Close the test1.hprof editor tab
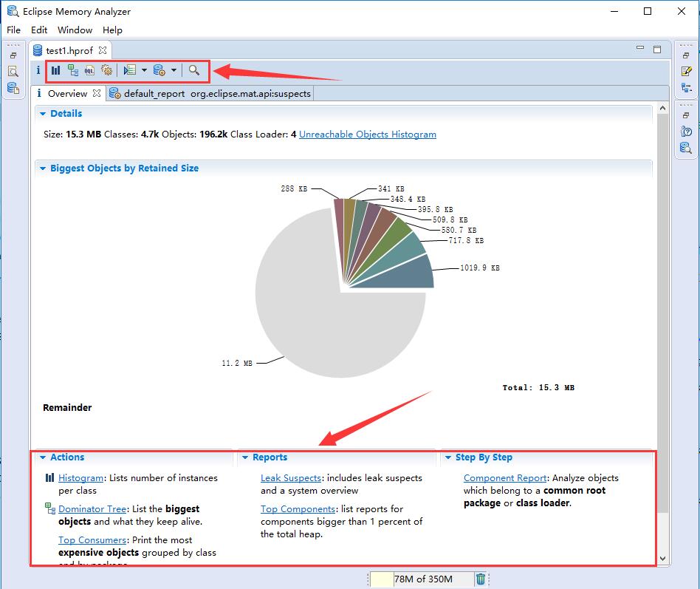This screenshot has width=700, height=589. click(x=103, y=50)
